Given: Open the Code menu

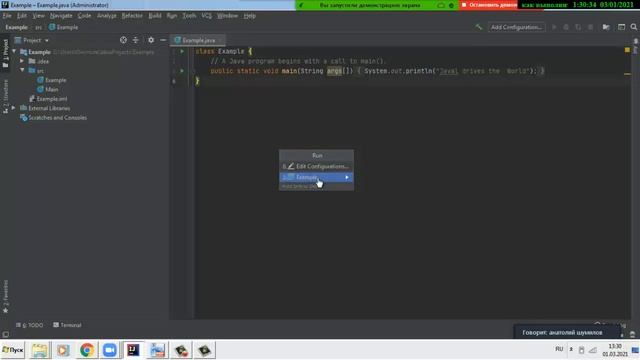Looking at the screenshot, I should [84, 16].
